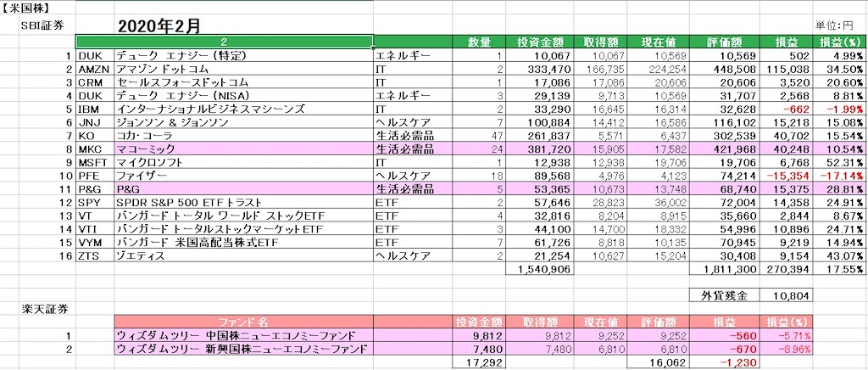Select the "単位:円" unit cell
This screenshot has width=868, height=370.
834,25
